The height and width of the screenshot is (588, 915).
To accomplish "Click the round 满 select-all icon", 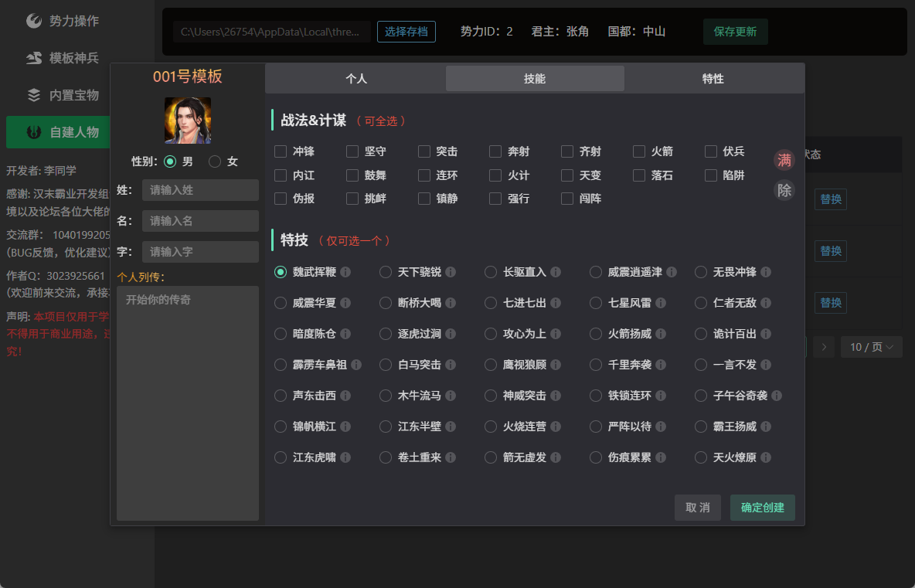I will tap(784, 160).
